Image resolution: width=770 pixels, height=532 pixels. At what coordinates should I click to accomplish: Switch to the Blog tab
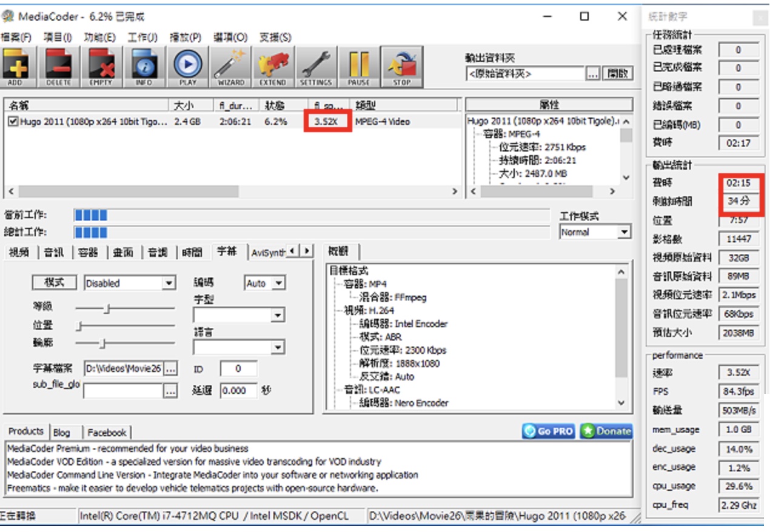62,433
